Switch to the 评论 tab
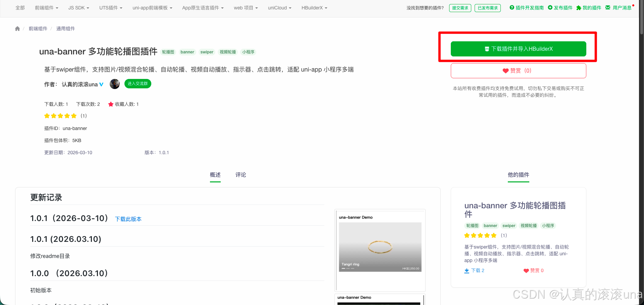Image resolution: width=644 pixels, height=305 pixels. click(x=241, y=175)
